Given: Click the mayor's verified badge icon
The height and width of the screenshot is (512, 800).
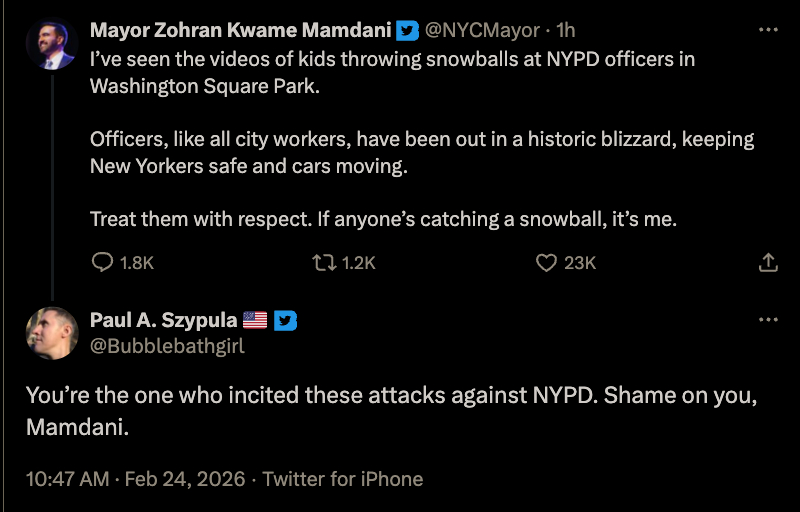Looking at the screenshot, I should [408, 32].
